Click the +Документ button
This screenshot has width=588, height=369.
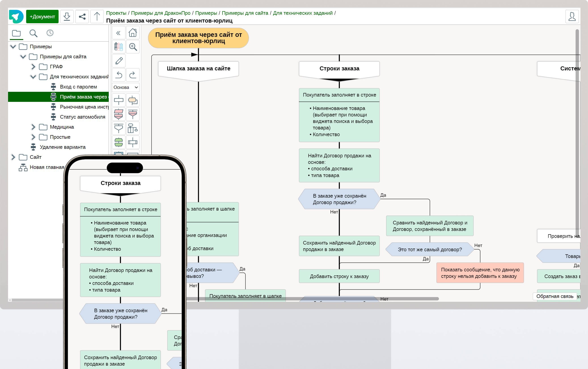(x=42, y=17)
